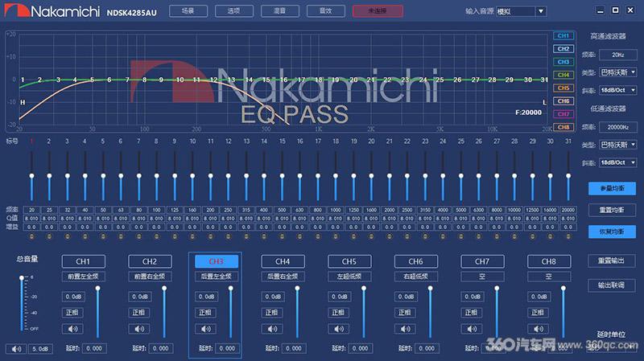Show the CH1 curve using the graph legend

click(x=563, y=35)
